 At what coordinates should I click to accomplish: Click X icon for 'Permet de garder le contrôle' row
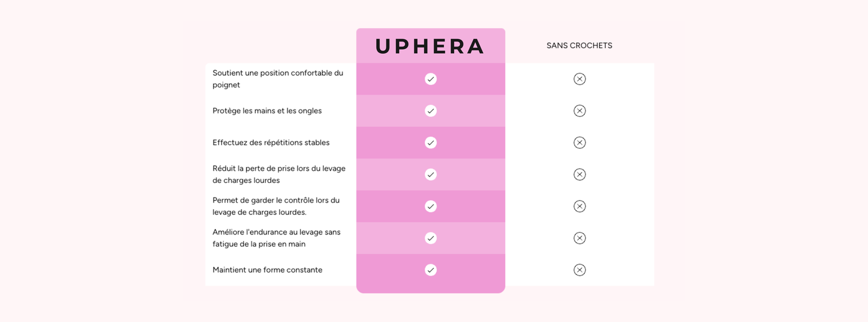(x=579, y=206)
